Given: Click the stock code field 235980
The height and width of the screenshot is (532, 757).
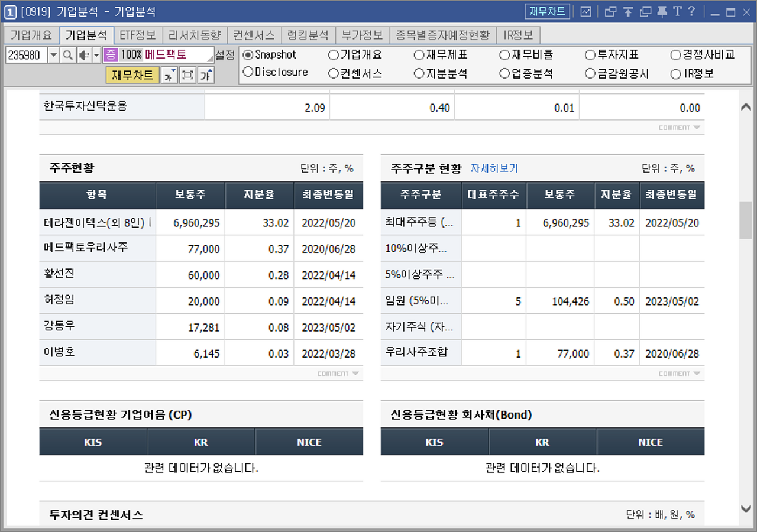Looking at the screenshot, I should pos(26,55).
